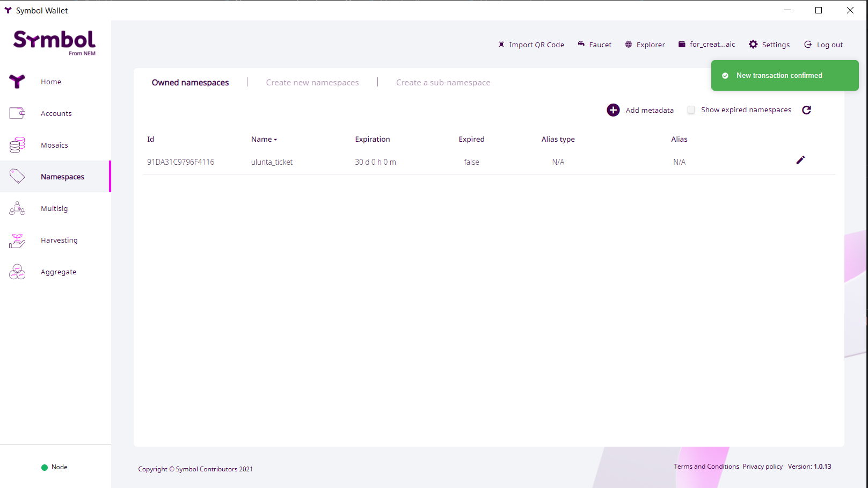
Task: Open the Create a sub-namespace tab
Action: coord(443,83)
